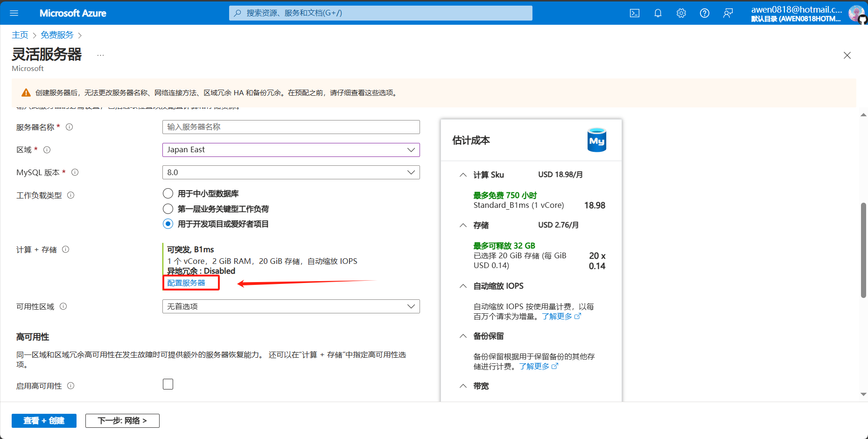Open the MySQL 版本 dropdown showing 8.0

(291, 172)
